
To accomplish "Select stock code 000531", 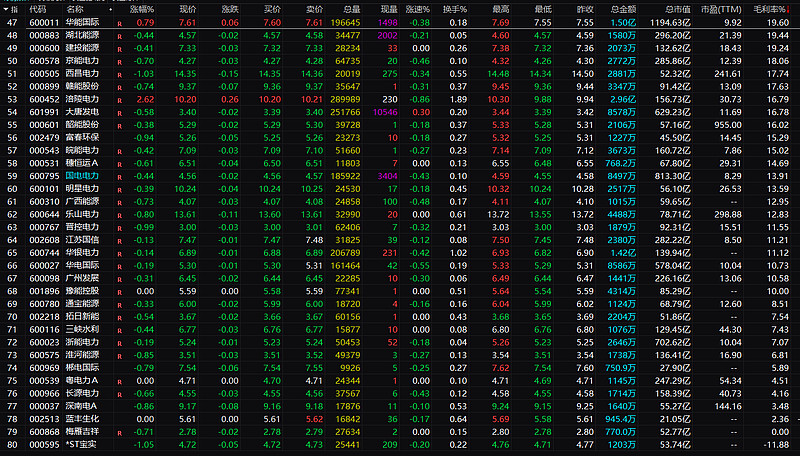I will click(x=44, y=163).
